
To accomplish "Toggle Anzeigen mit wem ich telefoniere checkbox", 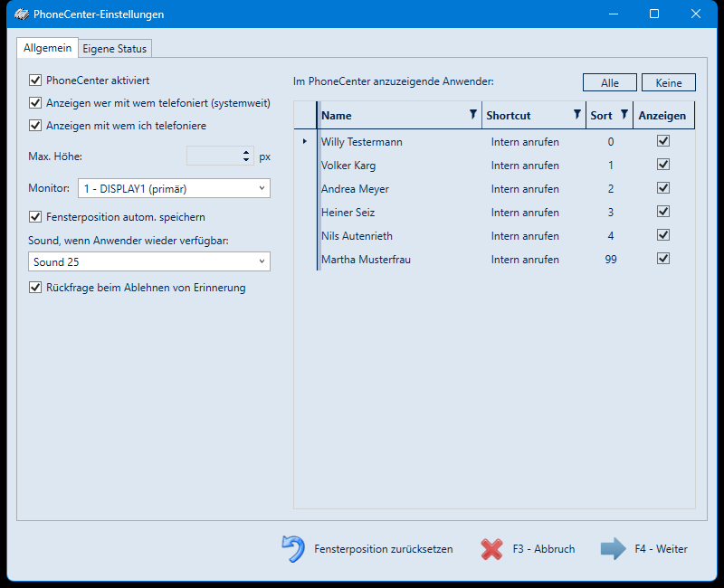I will click(35, 125).
